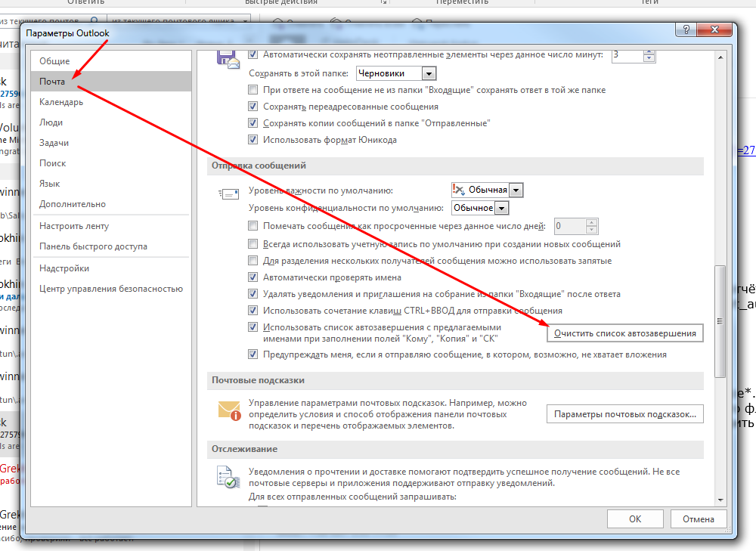756x551 pixels.
Task: Click scrollbar up arrow in options pane
Action: pos(720,57)
